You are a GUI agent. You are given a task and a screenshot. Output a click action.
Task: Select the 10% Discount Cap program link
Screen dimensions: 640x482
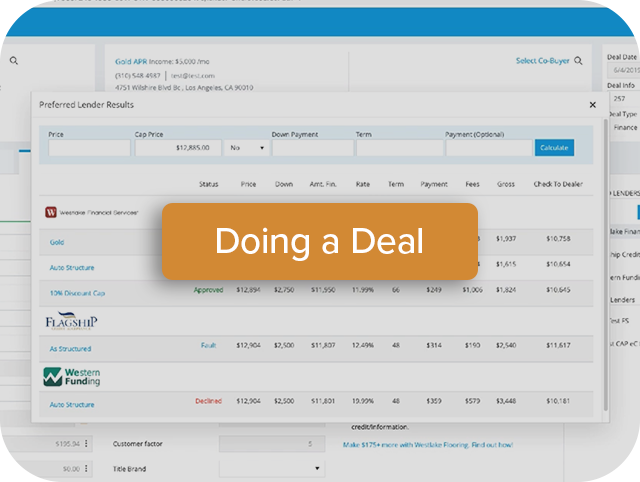(78, 293)
